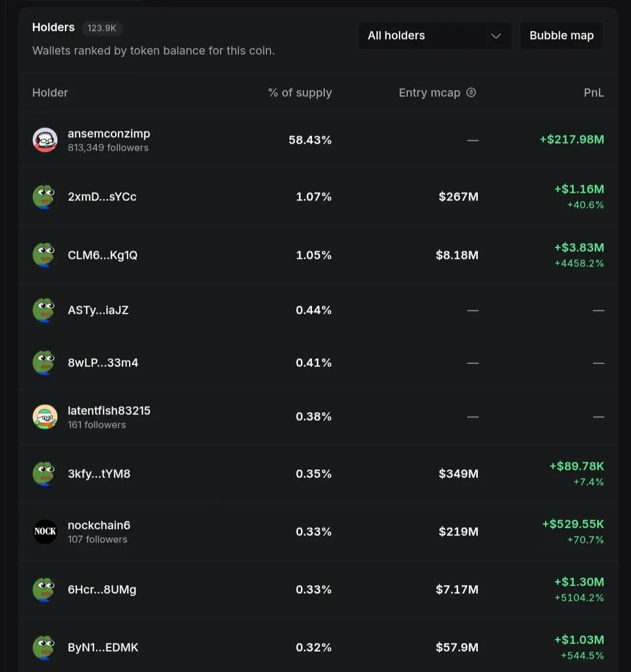This screenshot has width=631, height=672.
Task: Click ansemconzimp's profile avatar
Action: point(45,140)
